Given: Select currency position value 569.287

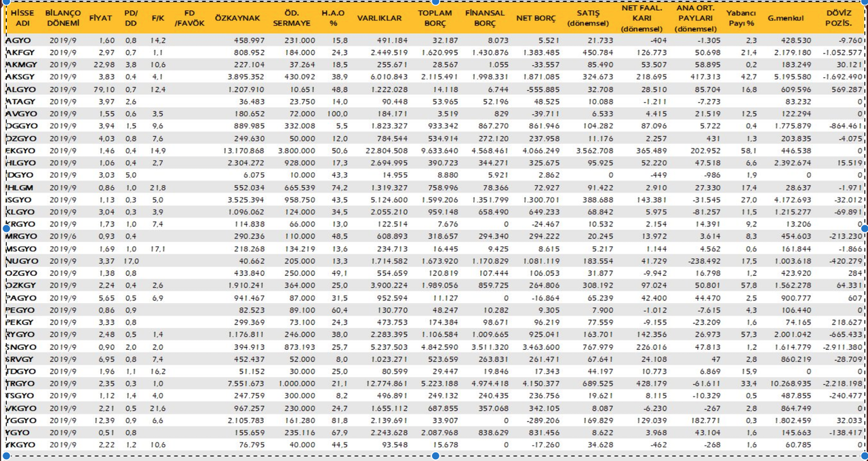Looking at the screenshot, I should point(846,89).
